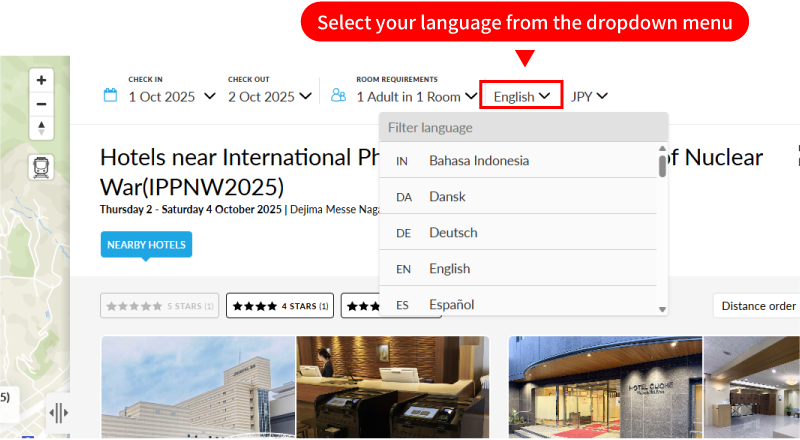The image size is (800, 440).
Task: Toggle transit layer train icon
Action: tap(41, 167)
